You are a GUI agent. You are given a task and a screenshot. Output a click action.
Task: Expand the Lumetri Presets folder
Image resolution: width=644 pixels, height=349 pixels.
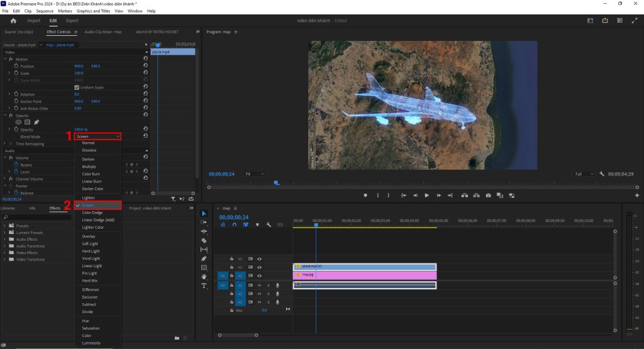5,233
